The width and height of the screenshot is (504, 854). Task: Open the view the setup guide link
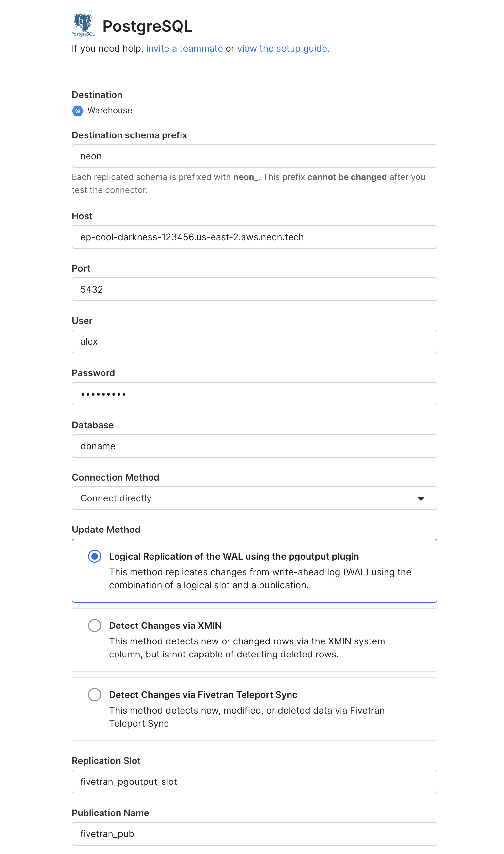click(x=283, y=49)
